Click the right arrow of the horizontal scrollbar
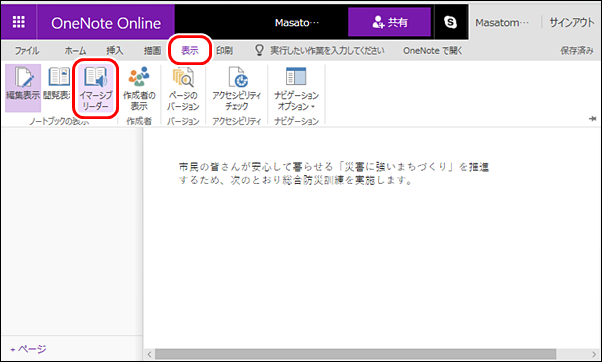Screen dimensions: 602x362 [x=594, y=354]
